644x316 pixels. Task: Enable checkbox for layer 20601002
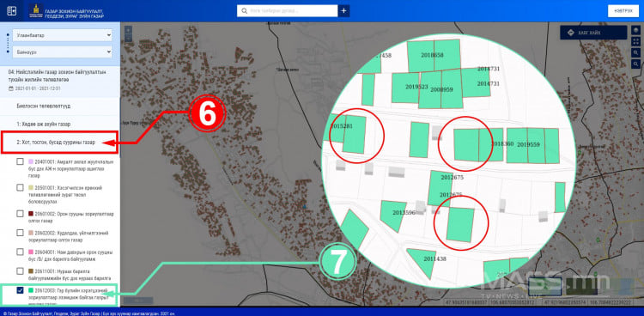click(x=20, y=214)
